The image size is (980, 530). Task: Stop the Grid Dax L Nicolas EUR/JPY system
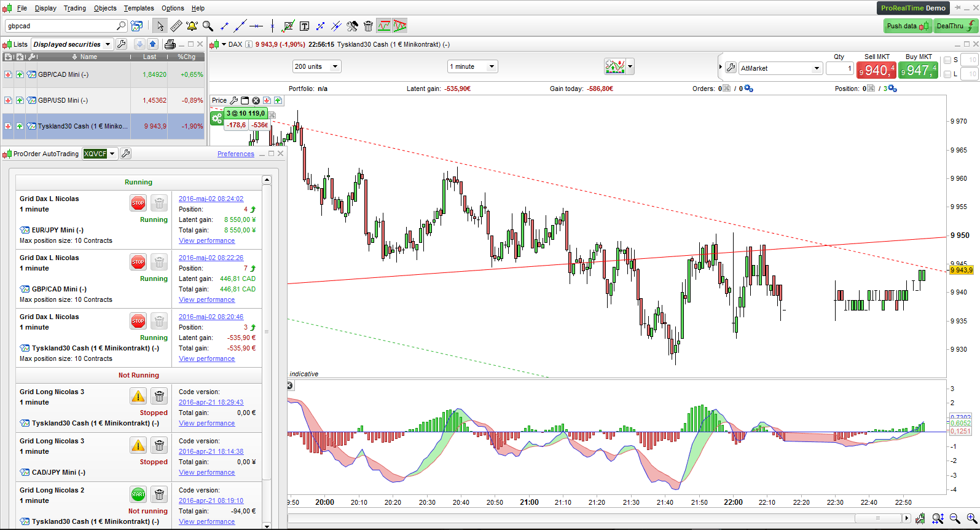coord(138,203)
